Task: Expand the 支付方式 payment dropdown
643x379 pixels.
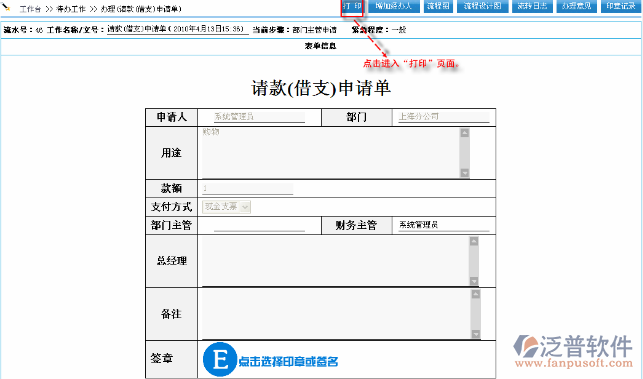Action: point(226,207)
